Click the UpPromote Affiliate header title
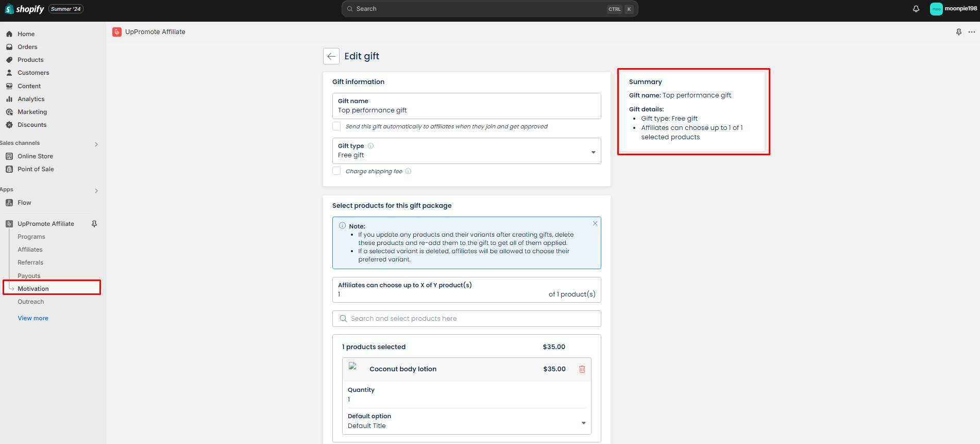The image size is (980, 444). [x=155, y=32]
